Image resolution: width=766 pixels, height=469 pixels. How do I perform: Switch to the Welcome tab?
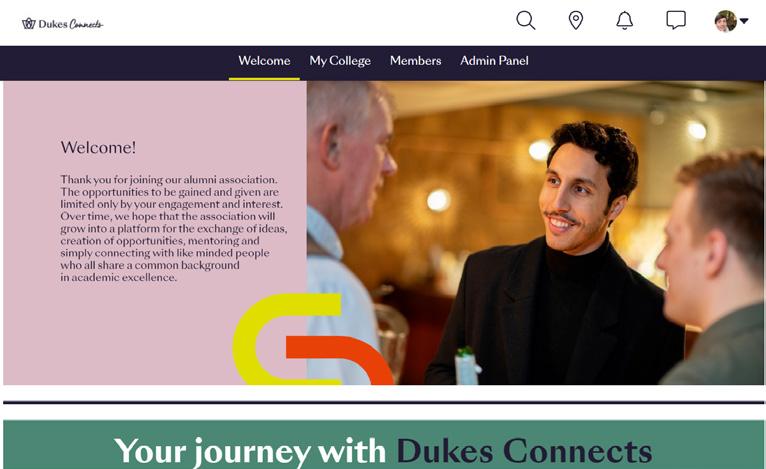(x=264, y=61)
